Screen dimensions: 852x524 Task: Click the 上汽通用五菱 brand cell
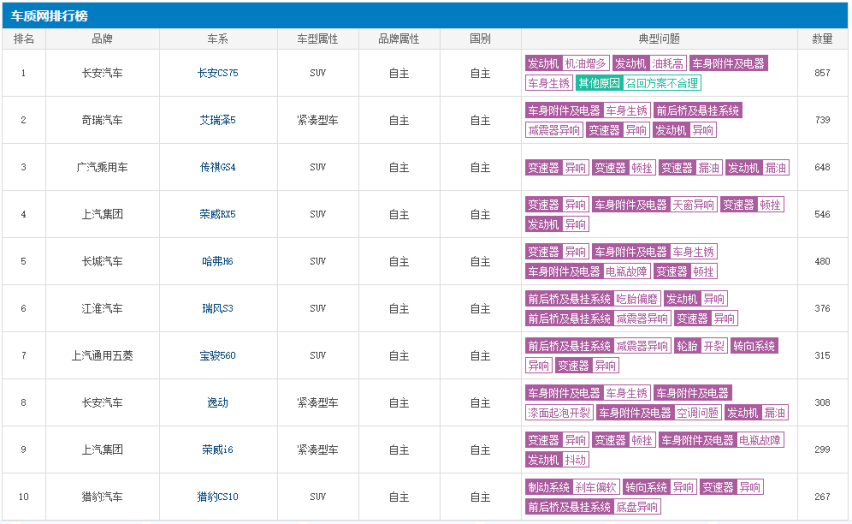point(102,355)
